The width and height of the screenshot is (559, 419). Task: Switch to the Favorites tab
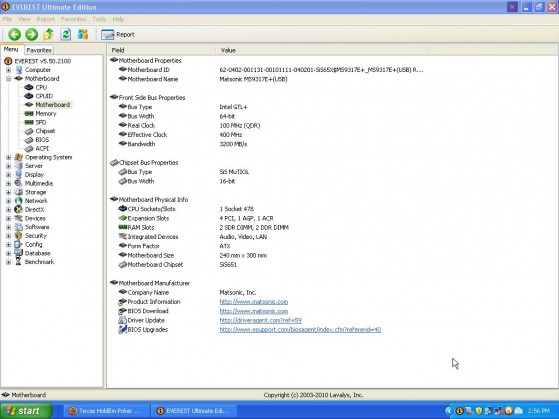click(39, 50)
